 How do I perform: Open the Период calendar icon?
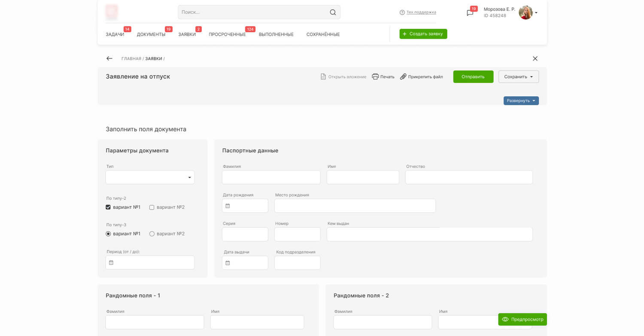click(111, 263)
